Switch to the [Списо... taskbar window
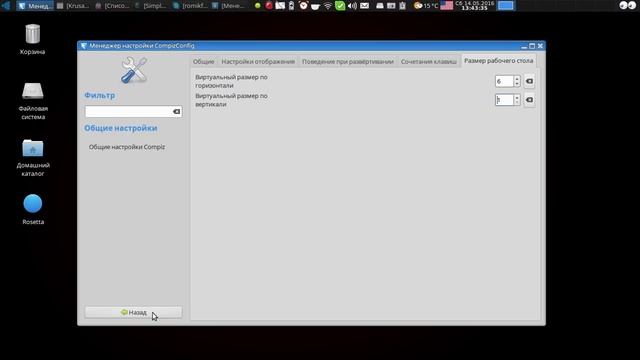640x360 pixels. (113, 6)
